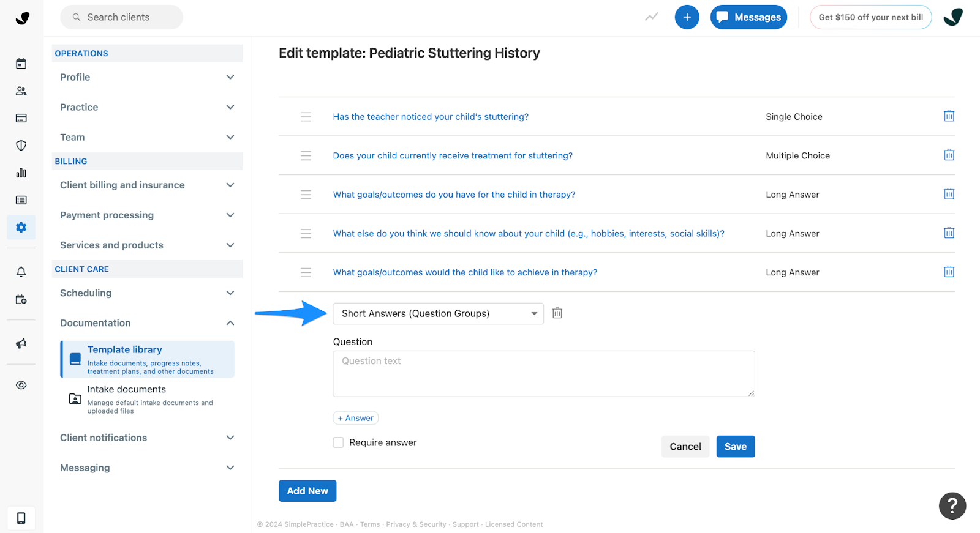The image size is (980, 533).
Task: Open the mobile app icon at sidebar bottom
Action: pyautogui.click(x=21, y=518)
